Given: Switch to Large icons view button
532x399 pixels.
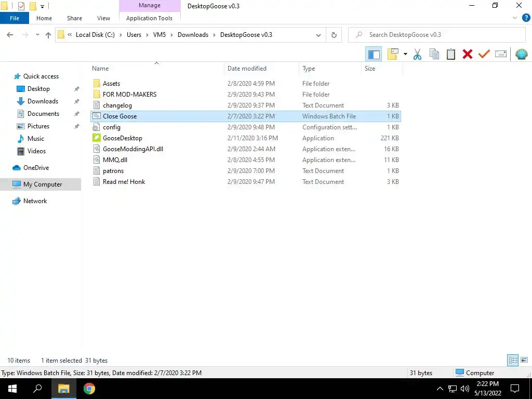Looking at the screenshot, I should 524,360.
